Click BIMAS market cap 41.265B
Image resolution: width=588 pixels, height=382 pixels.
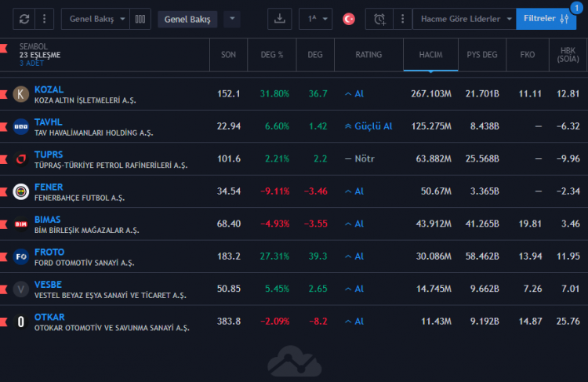tap(482, 224)
